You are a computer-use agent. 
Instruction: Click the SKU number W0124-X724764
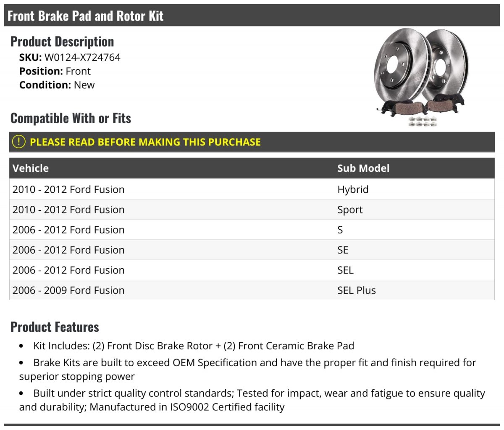coord(82,58)
